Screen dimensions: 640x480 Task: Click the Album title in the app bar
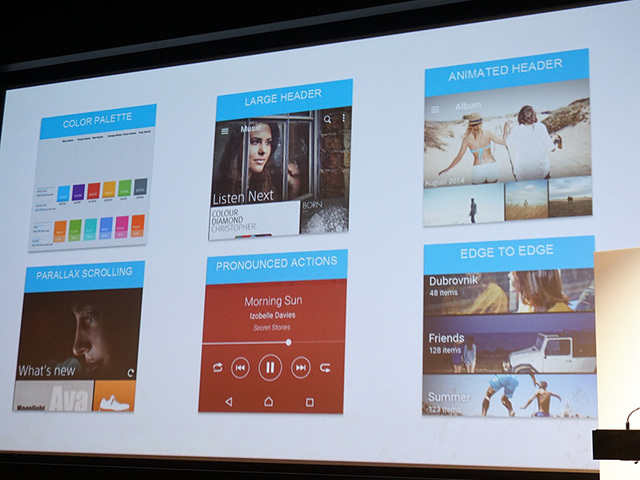click(468, 106)
